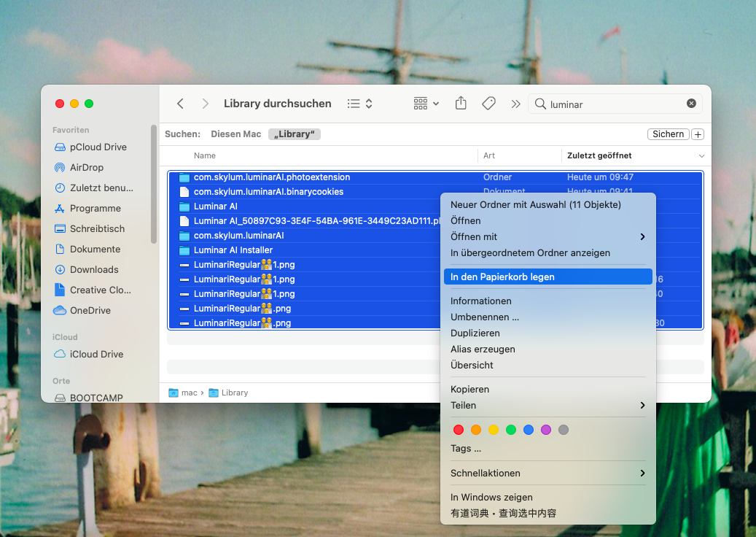Choose Informationen from the context menu
756x537 pixels.
coord(547,301)
